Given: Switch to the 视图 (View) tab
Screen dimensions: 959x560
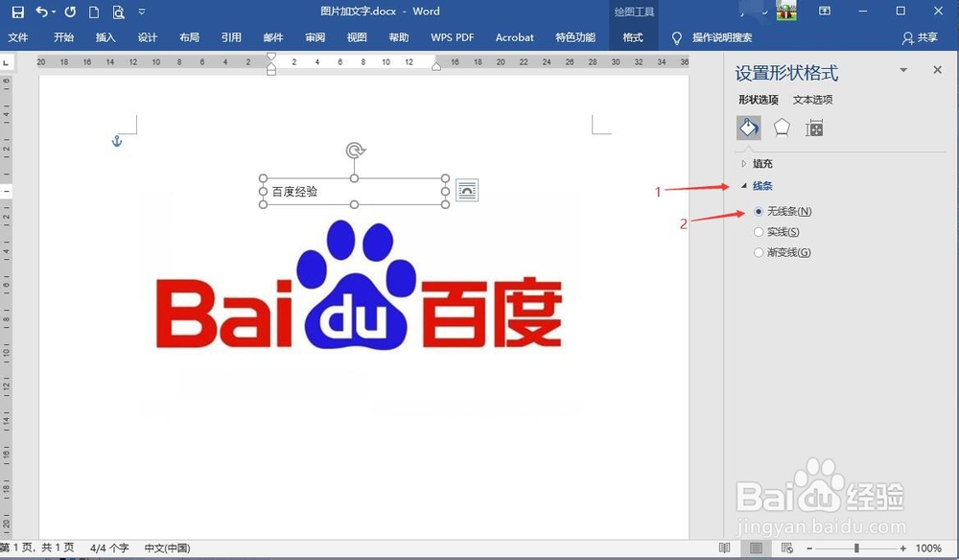Looking at the screenshot, I should (357, 37).
